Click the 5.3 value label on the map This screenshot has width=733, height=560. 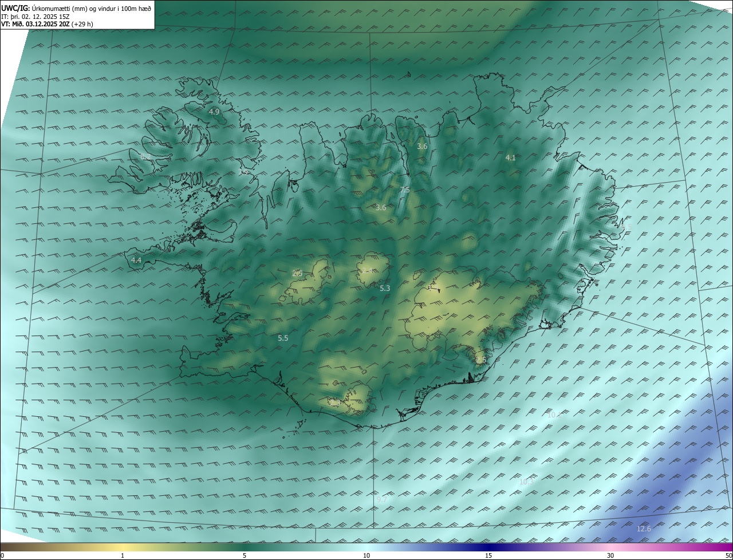[x=385, y=288]
